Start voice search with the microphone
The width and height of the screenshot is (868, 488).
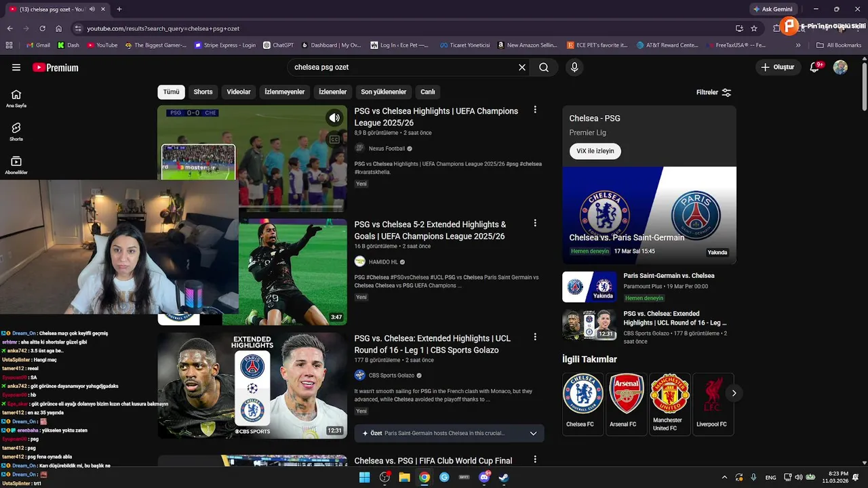click(574, 67)
